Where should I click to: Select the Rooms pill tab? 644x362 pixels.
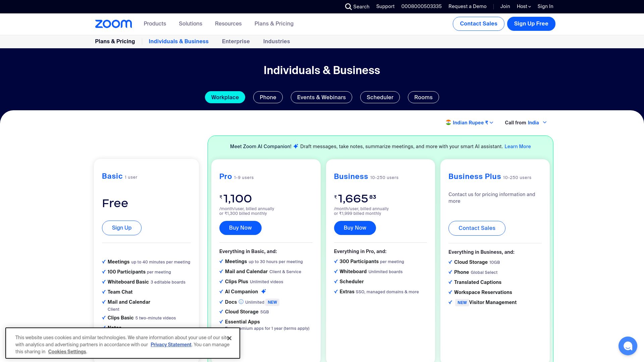423,97
